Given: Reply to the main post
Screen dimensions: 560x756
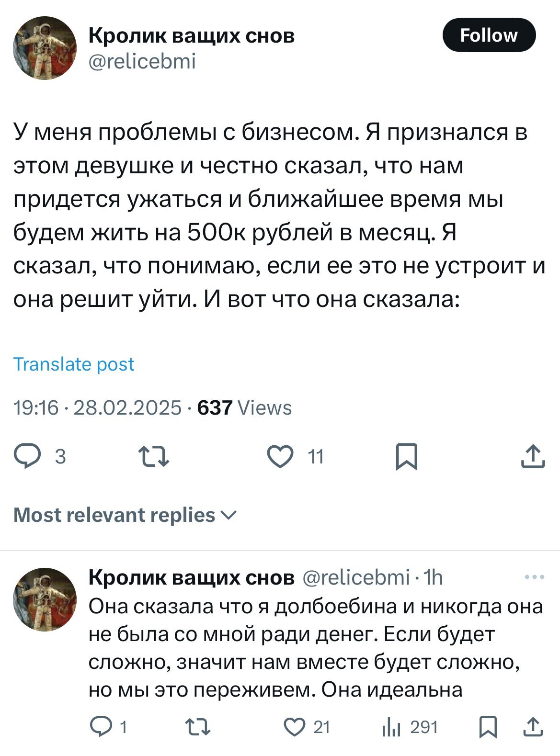Looking at the screenshot, I should [x=28, y=456].
